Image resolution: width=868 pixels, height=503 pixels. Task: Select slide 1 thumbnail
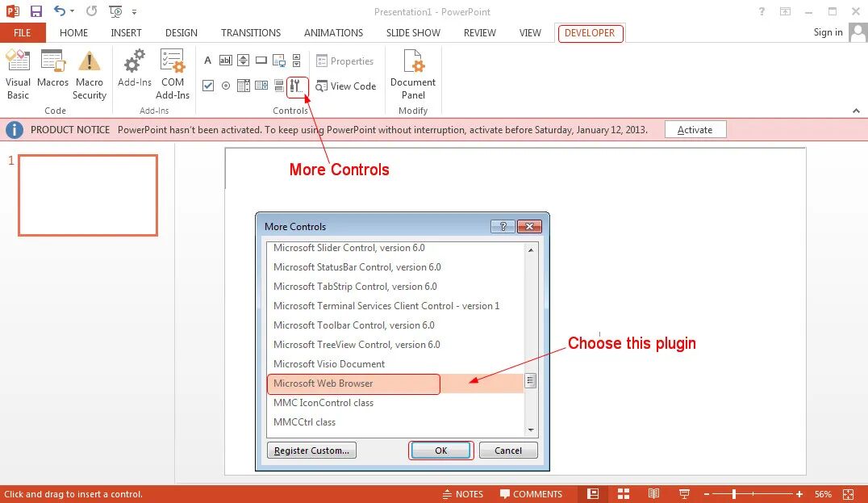tap(88, 195)
